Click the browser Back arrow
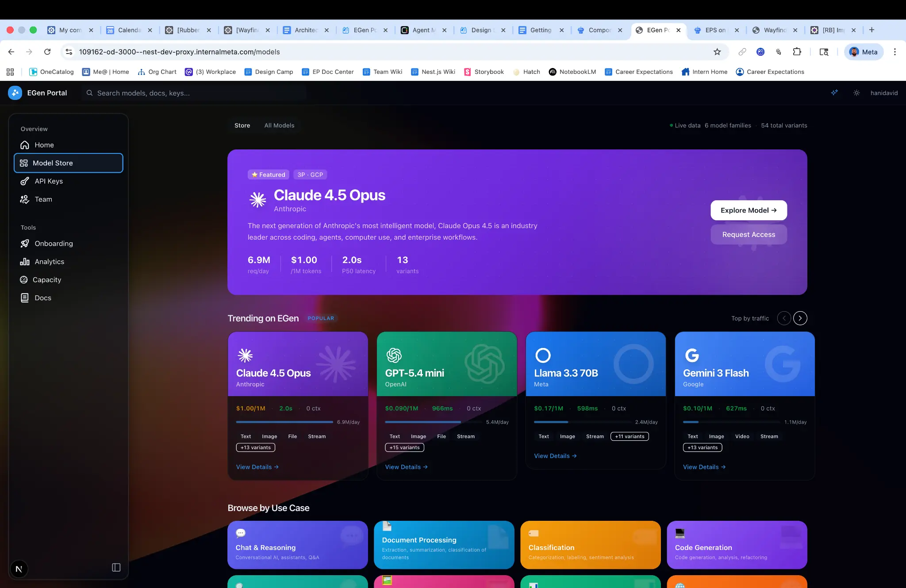The height and width of the screenshot is (588, 906). pyautogui.click(x=12, y=52)
